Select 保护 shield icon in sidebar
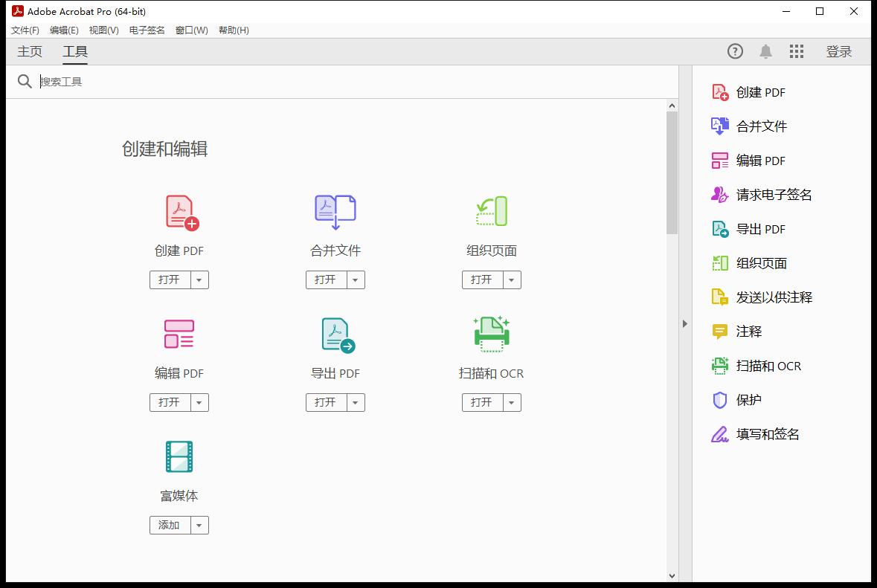Viewport: 877px width, 588px height. click(x=720, y=400)
